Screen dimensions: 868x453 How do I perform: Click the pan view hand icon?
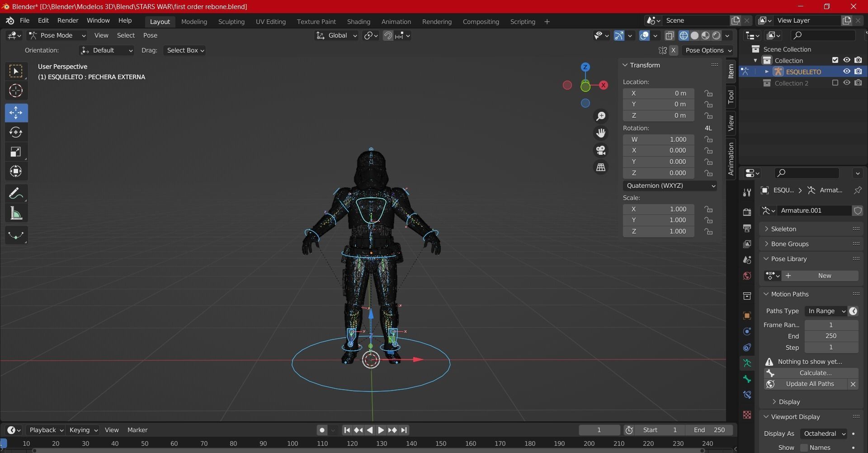[601, 133]
